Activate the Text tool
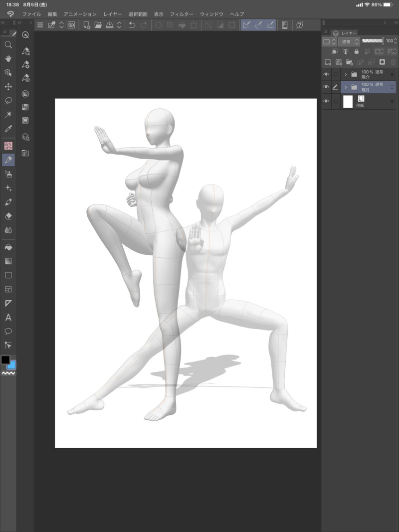Image resolution: width=399 pixels, height=532 pixels. (8, 317)
